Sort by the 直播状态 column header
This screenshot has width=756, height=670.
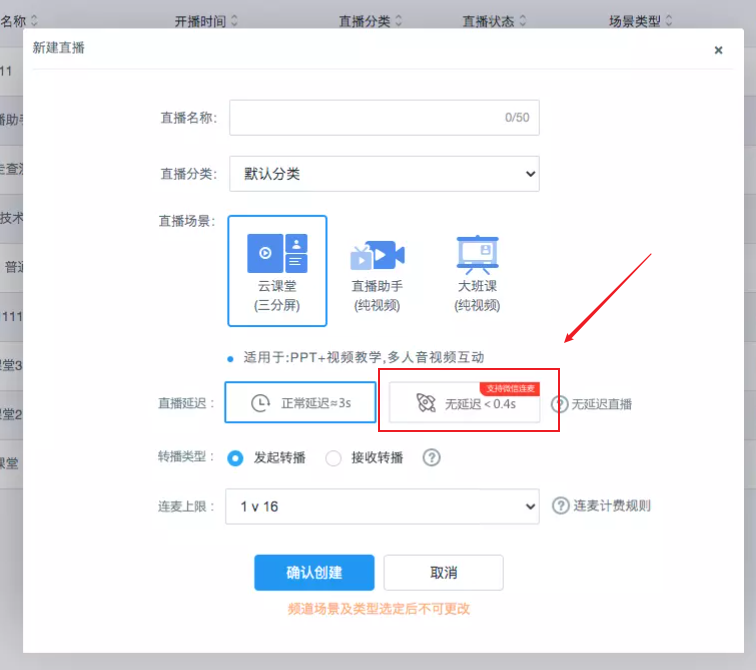(494, 21)
